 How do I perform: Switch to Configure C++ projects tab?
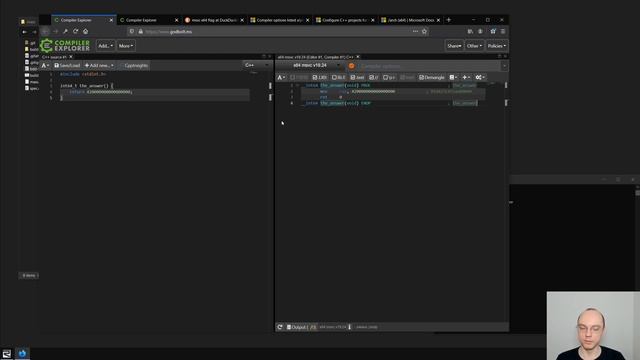(345, 20)
